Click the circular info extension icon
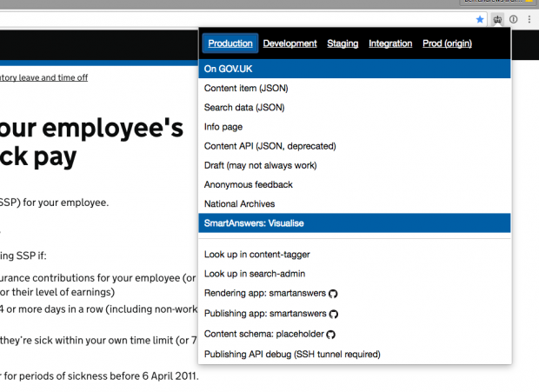This screenshot has width=539, height=392. tap(513, 20)
